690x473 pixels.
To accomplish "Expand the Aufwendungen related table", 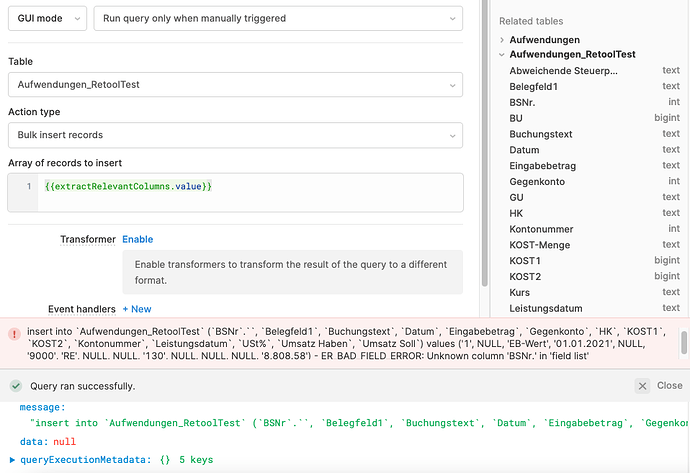I will pyautogui.click(x=502, y=40).
